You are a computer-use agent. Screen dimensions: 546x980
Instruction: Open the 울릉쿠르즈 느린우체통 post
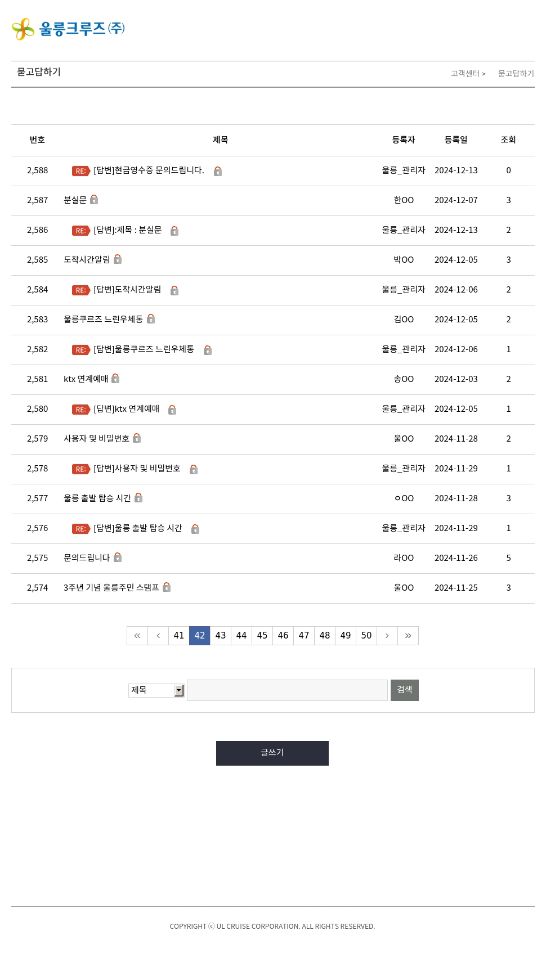[x=103, y=319]
